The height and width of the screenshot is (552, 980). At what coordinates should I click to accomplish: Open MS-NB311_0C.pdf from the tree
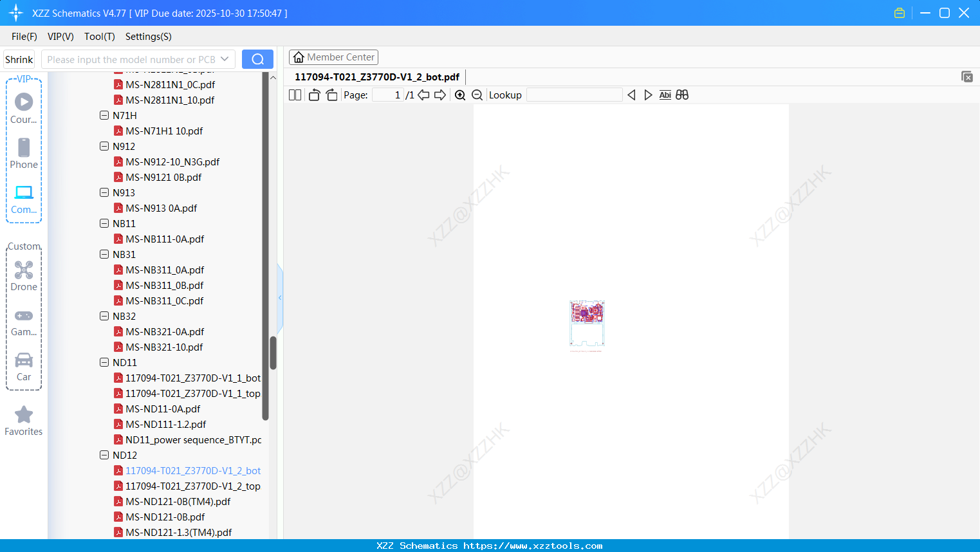click(x=164, y=300)
